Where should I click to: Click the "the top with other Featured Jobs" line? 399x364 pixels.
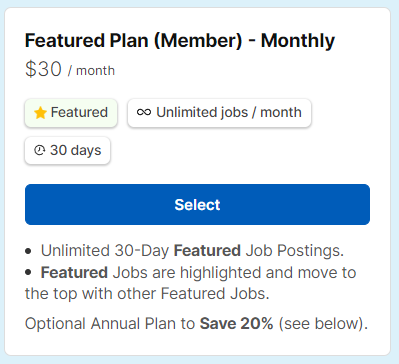pos(147,294)
